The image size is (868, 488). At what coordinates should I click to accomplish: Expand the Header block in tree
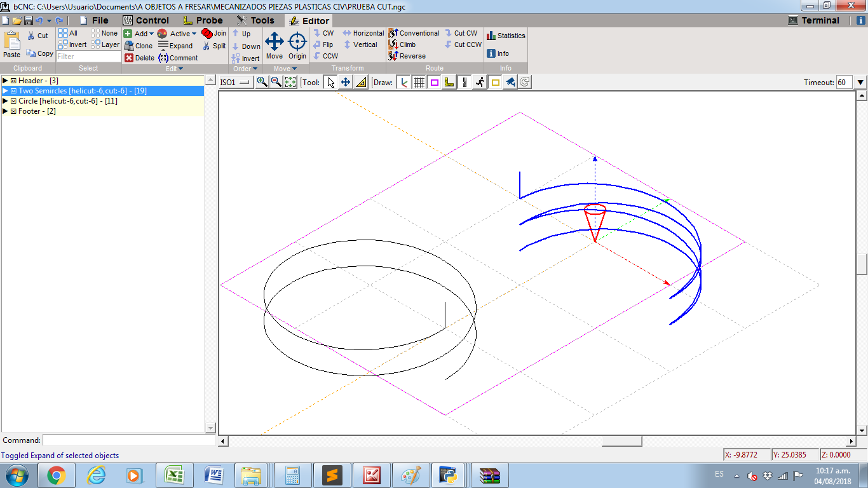pyautogui.click(x=5, y=81)
